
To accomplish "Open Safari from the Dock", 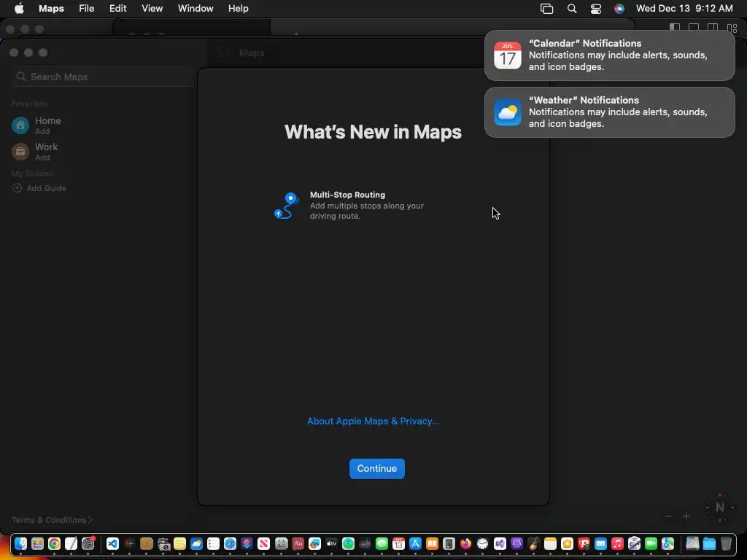I will pyautogui.click(x=230, y=543).
